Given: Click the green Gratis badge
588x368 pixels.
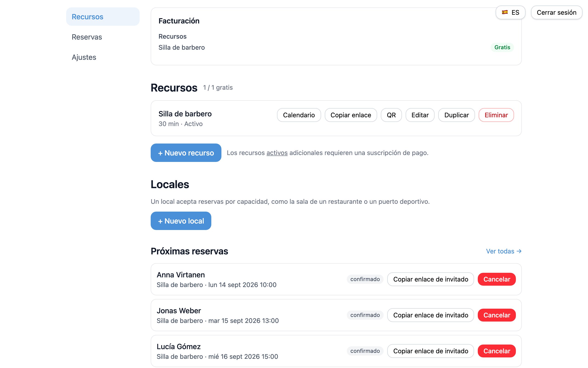Looking at the screenshot, I should pyautogui.click(x=502, y=47).
